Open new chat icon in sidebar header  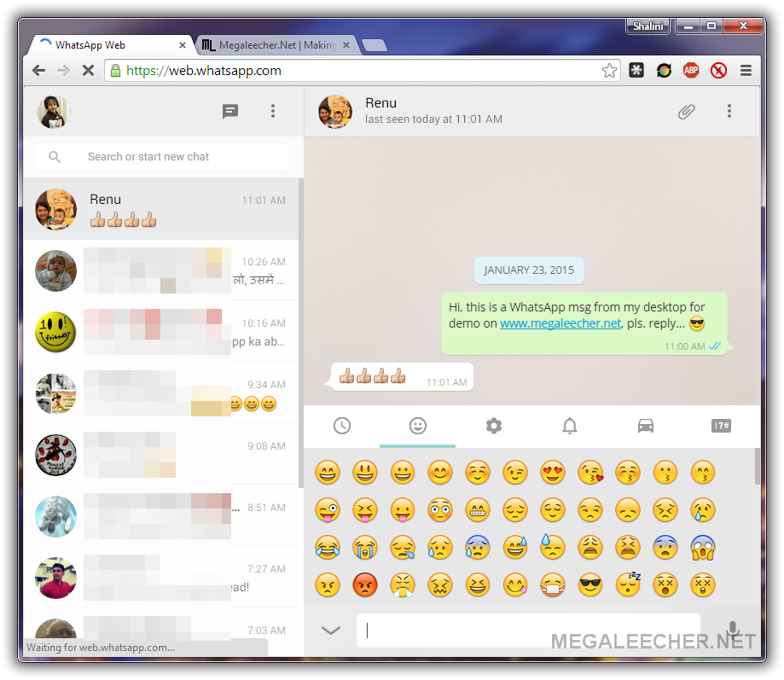click(230, 111)
